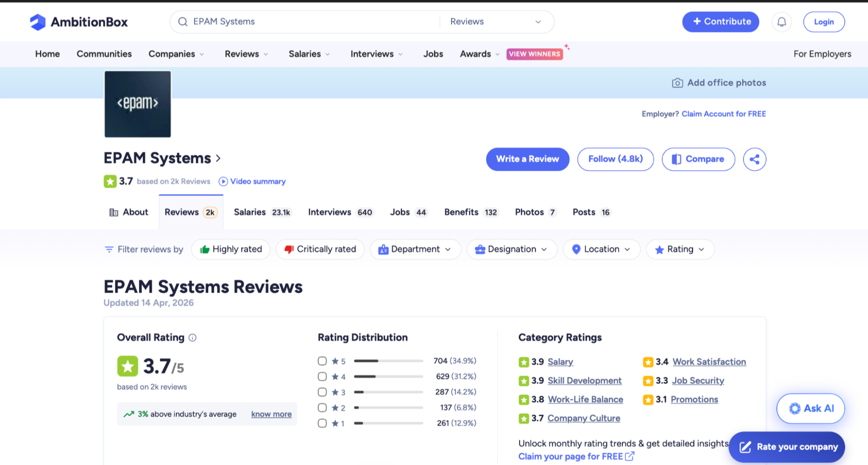Play the Video summary icon
This screenshot has height=465, width=868.
[x=223, y=182]
